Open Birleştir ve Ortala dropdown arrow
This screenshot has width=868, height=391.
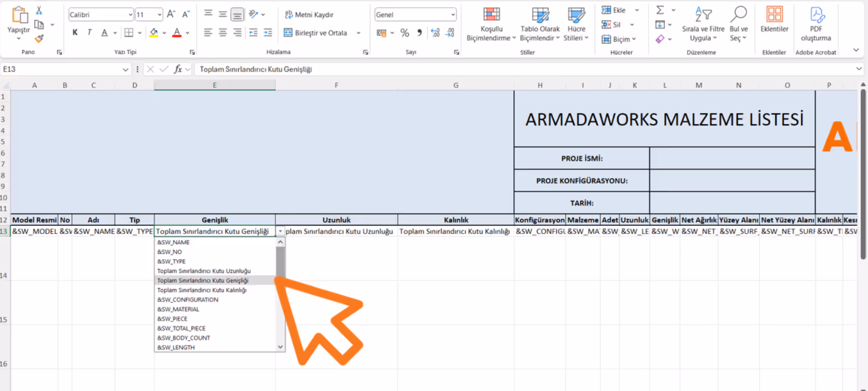pos(359,33)
